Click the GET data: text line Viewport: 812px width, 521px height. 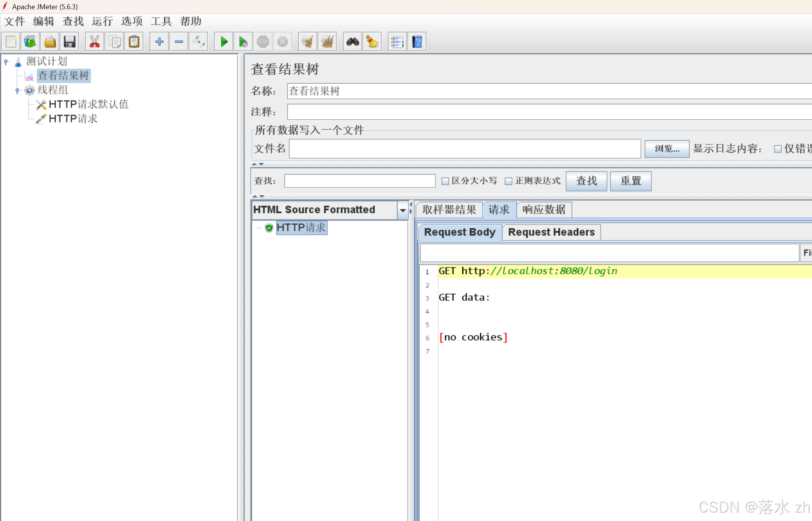(464, 298)
